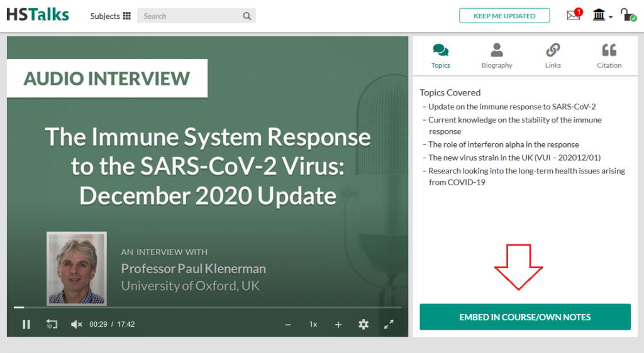Click Embed in Course/Own Notes button
The width and height of the screenshot is (644, 353).
coord(525,317)
